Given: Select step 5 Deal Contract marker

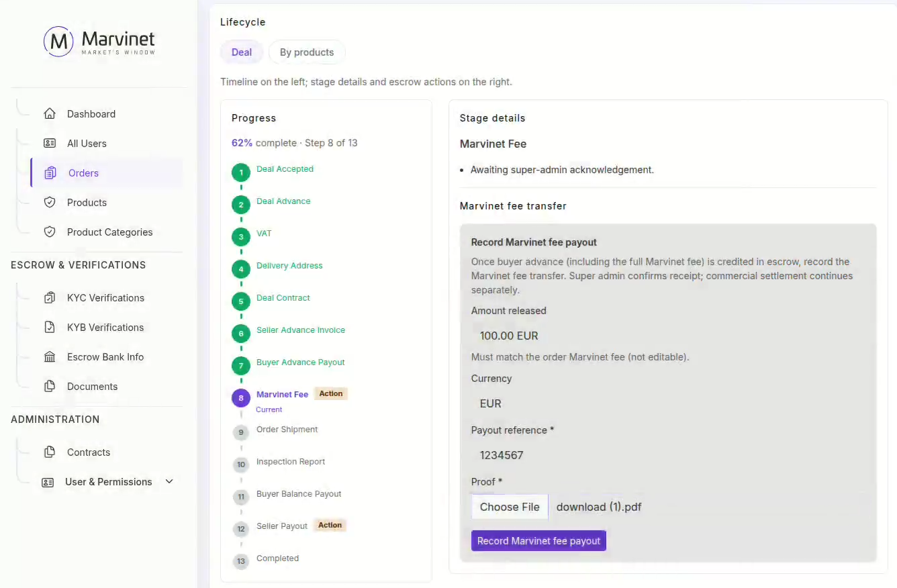Looking at the screenshot, I should (241, 302).
